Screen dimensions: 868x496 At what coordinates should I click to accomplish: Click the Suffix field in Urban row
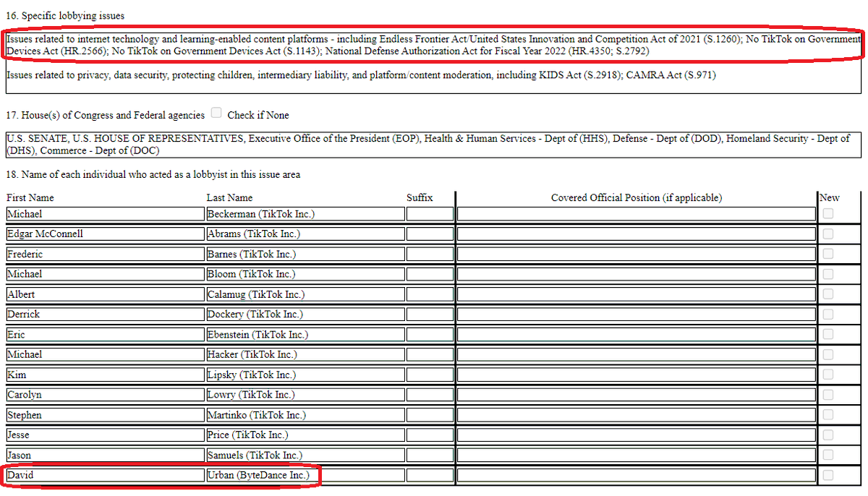pyautogui.click(x=430, y=475)
